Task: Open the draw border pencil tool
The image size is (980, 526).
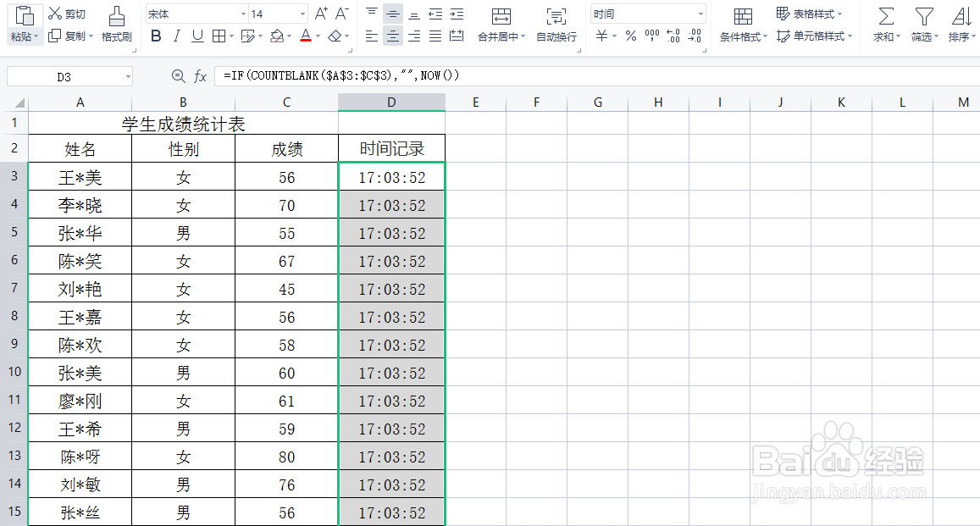Action: (248, 36)
